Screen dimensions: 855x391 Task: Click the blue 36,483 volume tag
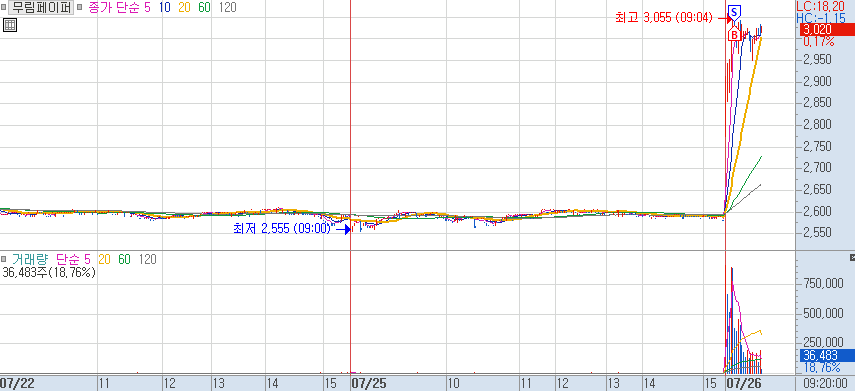pyautogui.click(x=826, y=356)
